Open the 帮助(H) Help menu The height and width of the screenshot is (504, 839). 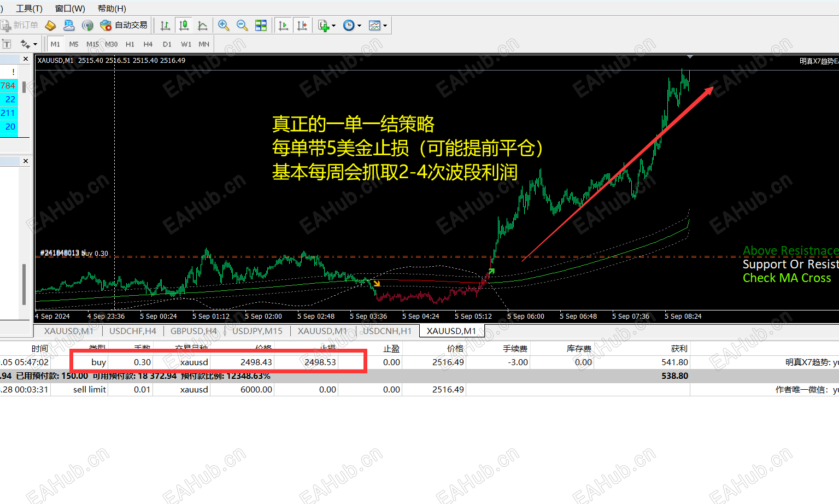112,8
